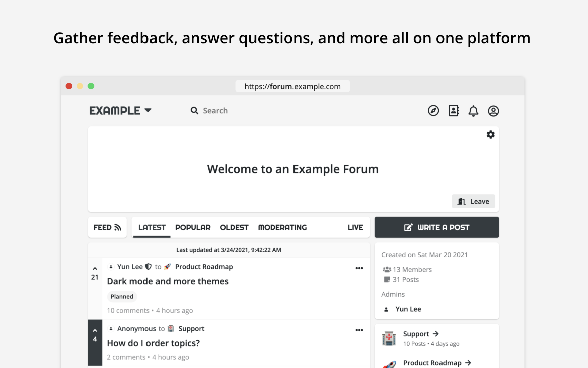This screenshot has width=588, height=368.
Task: Upvote the Dark mode post
Action: pos(95,269)
